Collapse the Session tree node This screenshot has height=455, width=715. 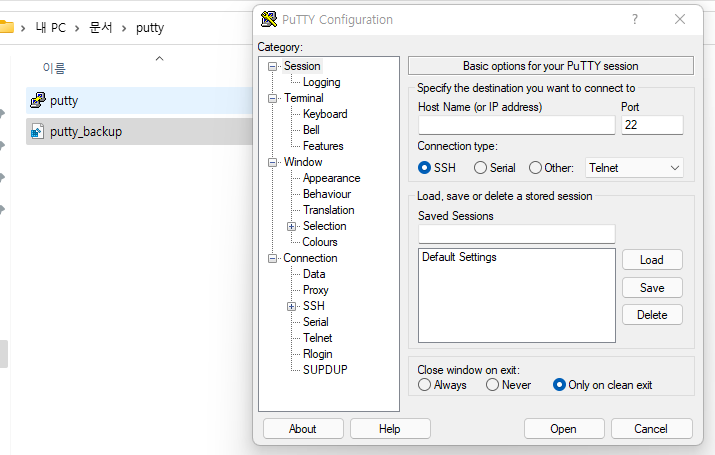point(272,67)
